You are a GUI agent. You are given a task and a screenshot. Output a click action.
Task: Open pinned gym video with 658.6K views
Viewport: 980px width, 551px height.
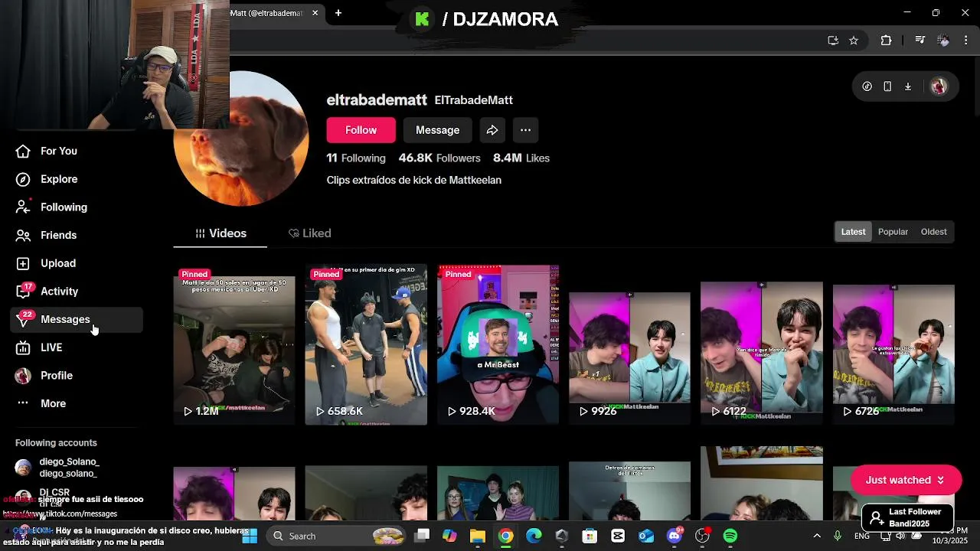click(366, 345)
